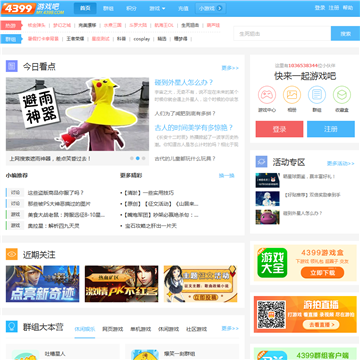
Task: Open 人们为了减肥到底有多拼？ link
Action: tap(185, 113)
